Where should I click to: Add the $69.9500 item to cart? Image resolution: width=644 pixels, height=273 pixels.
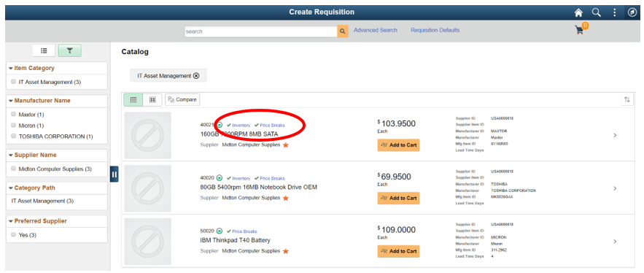398,198
